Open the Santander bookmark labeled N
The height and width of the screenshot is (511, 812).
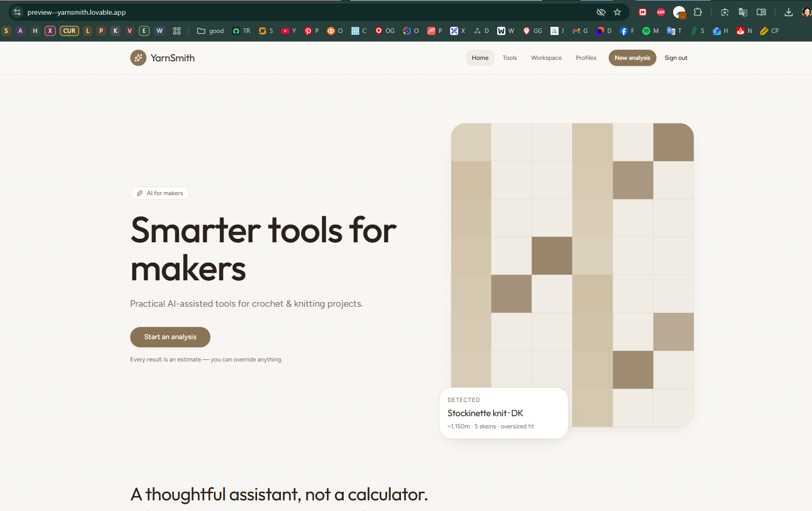(745, 31)
